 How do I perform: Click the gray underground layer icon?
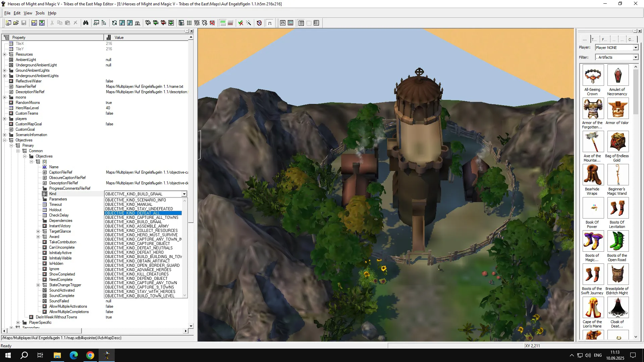point(230,23)
